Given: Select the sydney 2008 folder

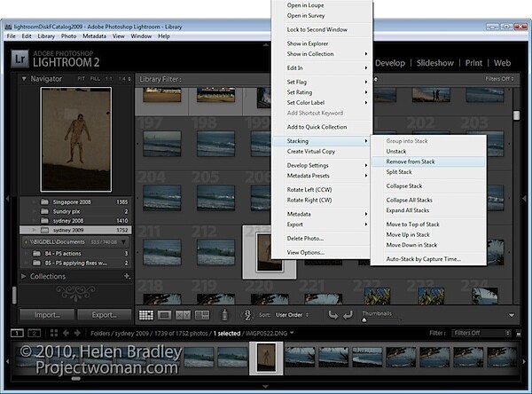Looking at the screenshot, I should pyautogui.click(x=75, y=221).
